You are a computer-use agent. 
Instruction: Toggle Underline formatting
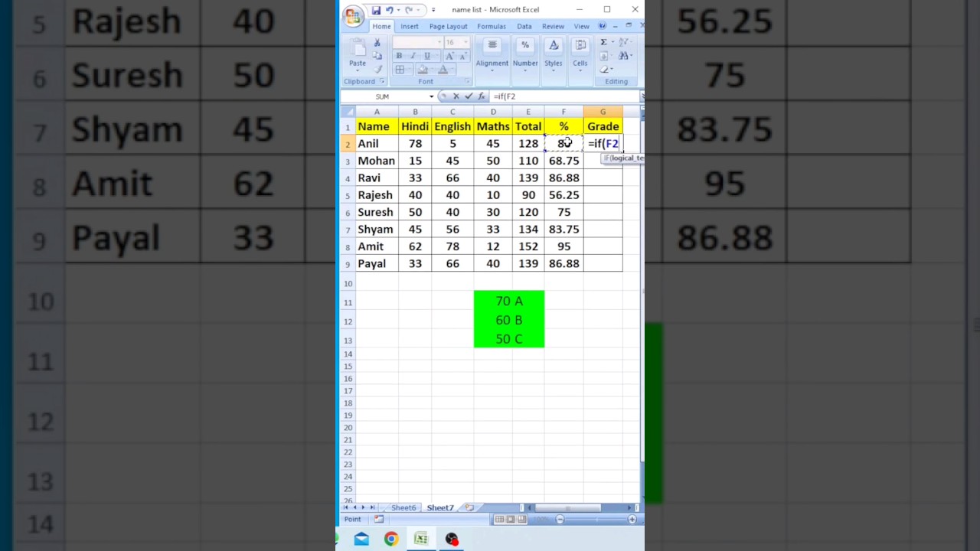[426, 56]
